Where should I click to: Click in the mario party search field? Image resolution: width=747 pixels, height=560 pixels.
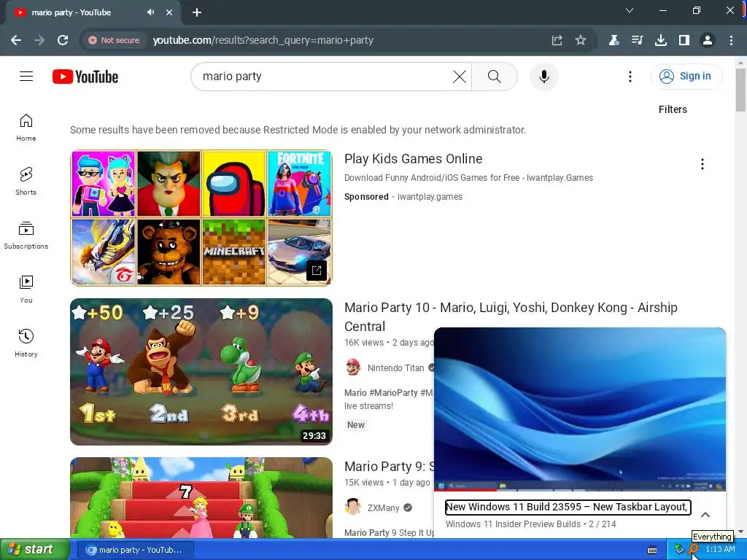324,76
